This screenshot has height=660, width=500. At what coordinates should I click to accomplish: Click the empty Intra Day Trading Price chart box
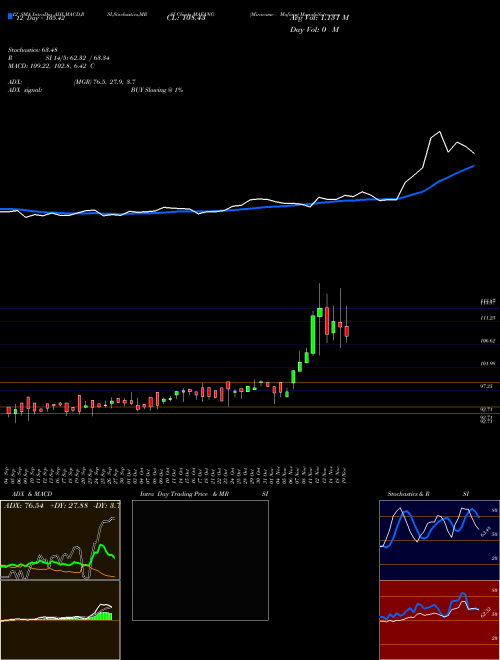[200, 560]
